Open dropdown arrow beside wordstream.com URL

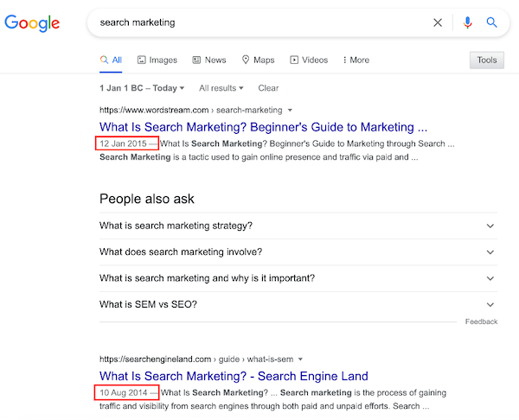click(290, 110)
